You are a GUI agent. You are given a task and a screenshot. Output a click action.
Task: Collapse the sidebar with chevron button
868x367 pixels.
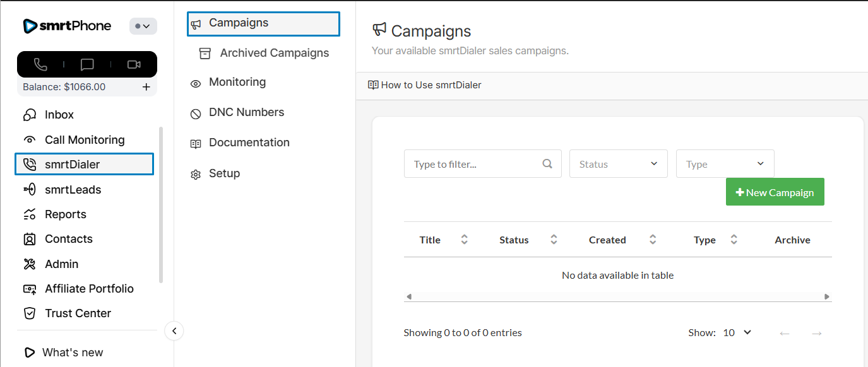point(174,330)
